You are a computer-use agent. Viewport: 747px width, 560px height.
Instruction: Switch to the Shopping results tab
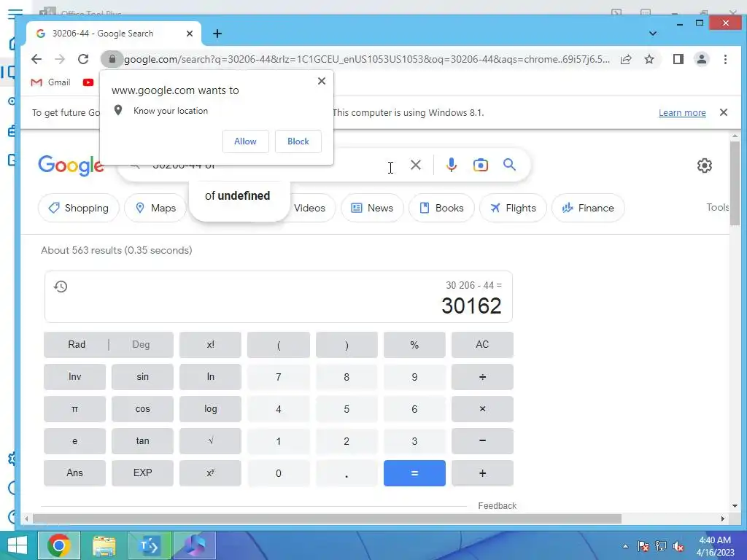click(79, 208)
